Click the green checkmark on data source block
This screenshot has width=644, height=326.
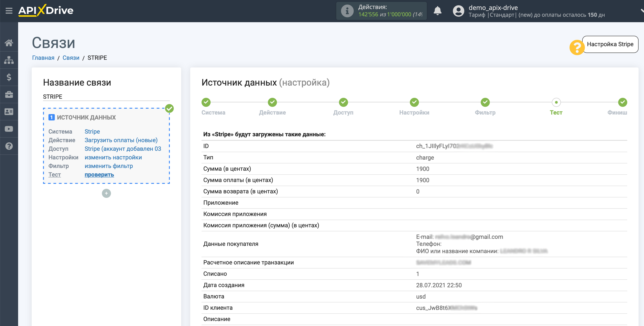[x=170, y=108]
